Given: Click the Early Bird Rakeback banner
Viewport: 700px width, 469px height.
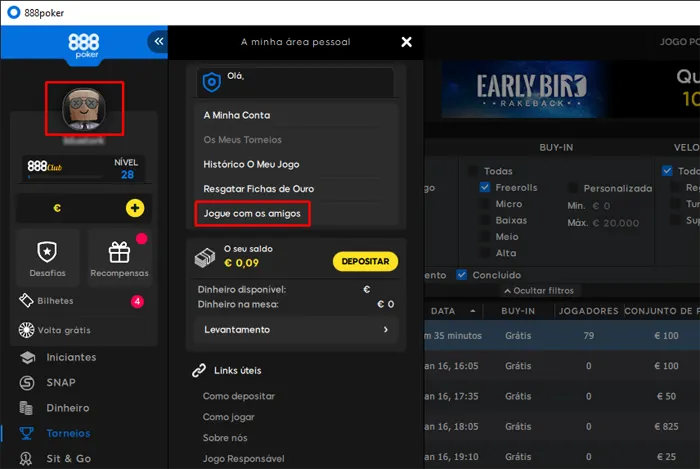Looking at the screenshot, I should 525,90.
